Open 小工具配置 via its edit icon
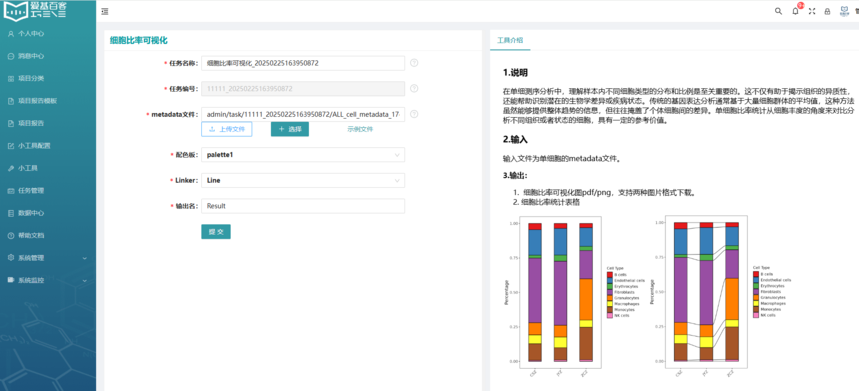Image resolution: width=859 pixels, height=391 pixels. coord(11,146)
